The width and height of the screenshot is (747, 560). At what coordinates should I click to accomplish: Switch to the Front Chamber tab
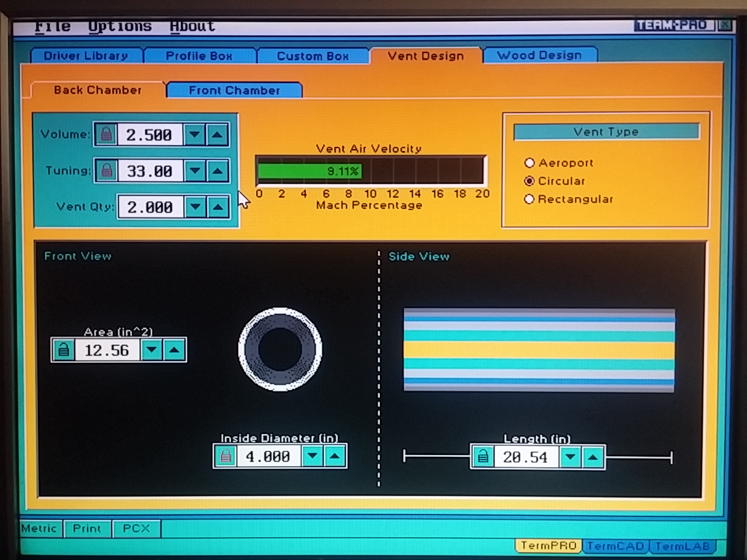pyautogui.click(x=234, y=90)
